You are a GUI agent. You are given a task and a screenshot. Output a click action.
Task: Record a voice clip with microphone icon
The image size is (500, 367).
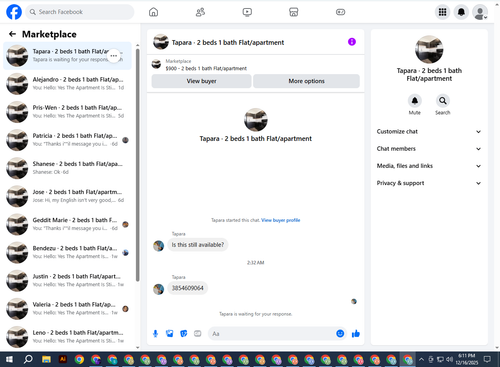[155, 334]
